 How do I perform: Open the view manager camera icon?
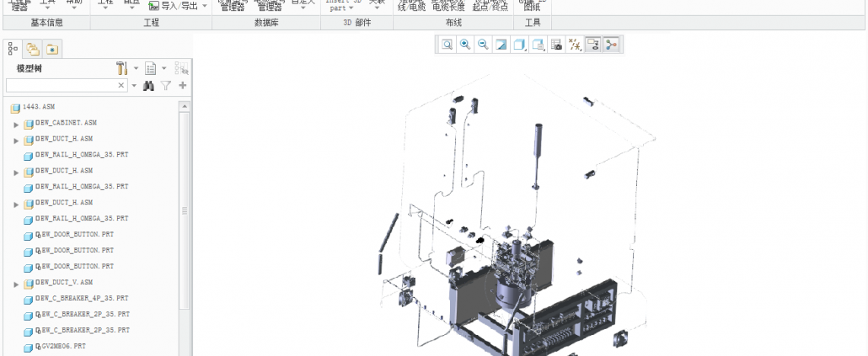557,45
